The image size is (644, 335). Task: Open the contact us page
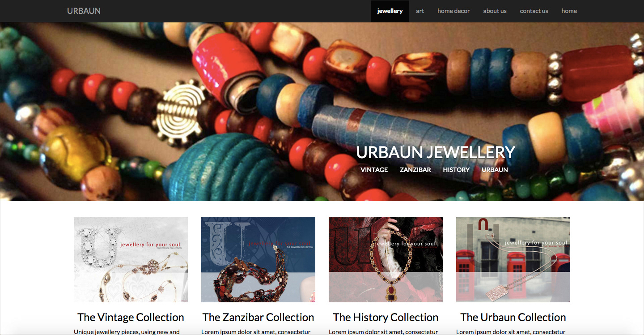[x=534, y=11]
